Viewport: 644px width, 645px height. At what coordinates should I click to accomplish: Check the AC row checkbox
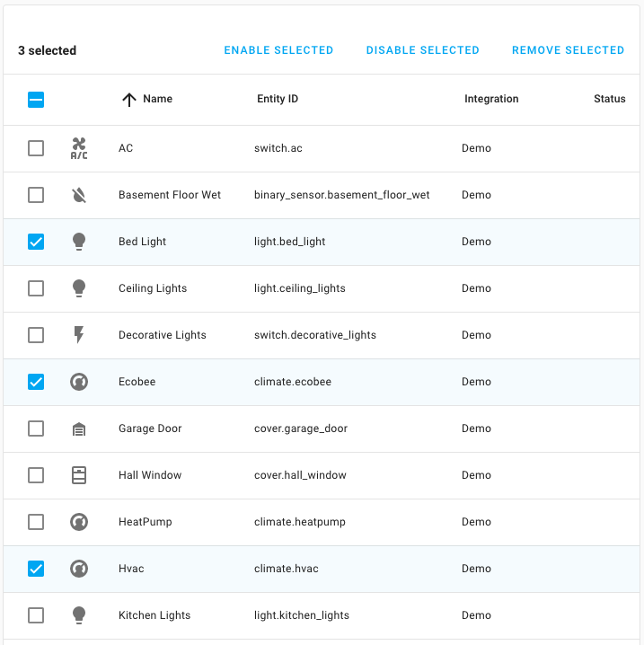point(36,148)
